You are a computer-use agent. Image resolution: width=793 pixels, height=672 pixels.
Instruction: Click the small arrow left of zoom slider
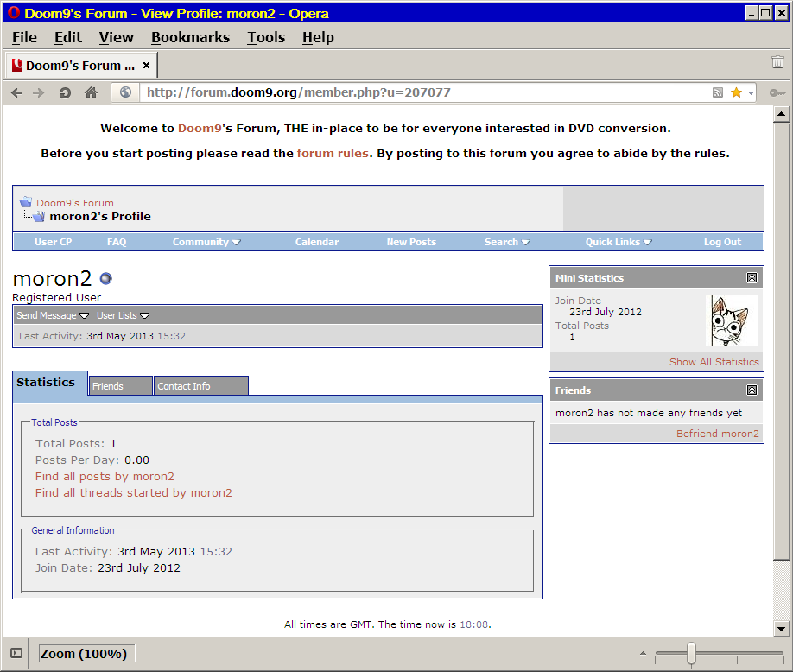point(643,653)
